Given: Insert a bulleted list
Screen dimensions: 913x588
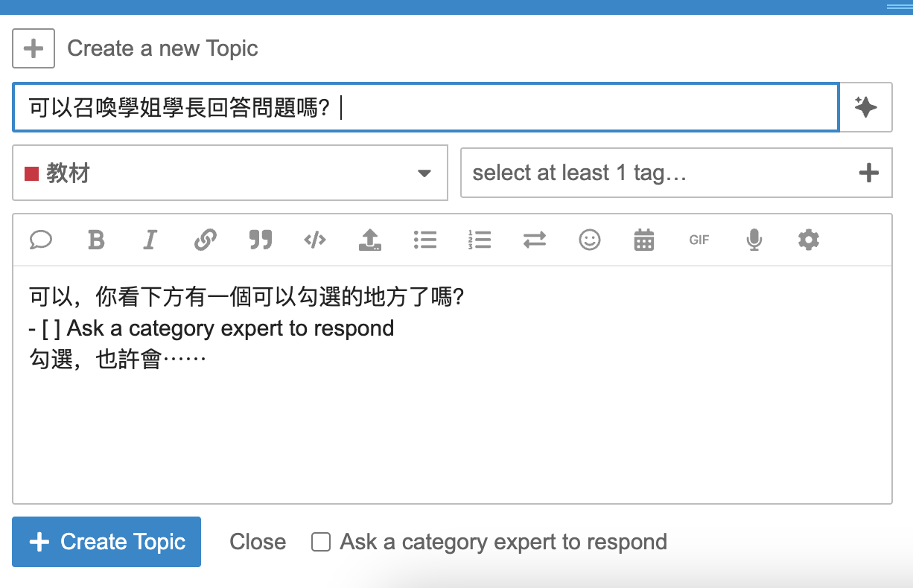Looking at the screenshot, I should (x=425, y=240).
